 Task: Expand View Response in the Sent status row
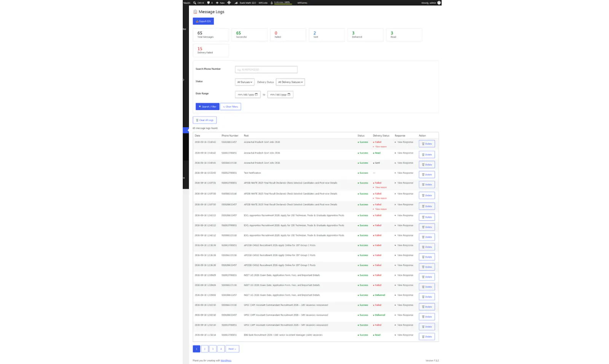point(404,163)
